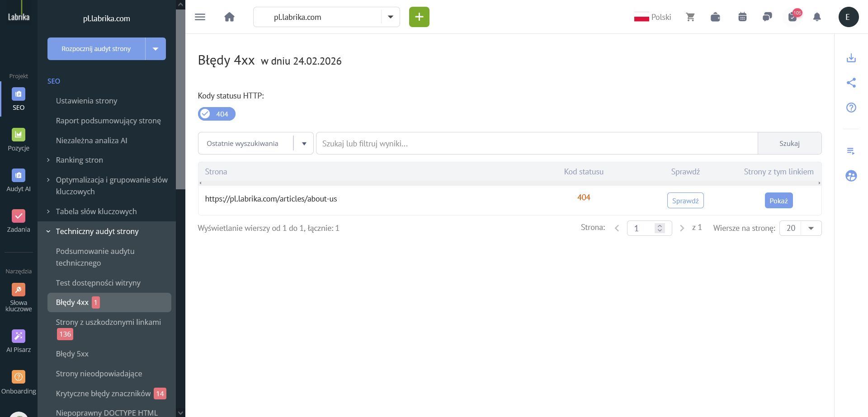Open Strony nieodpowiadające menu item
This screenshot has width=868, height=417.
click(x=99, y=374)
